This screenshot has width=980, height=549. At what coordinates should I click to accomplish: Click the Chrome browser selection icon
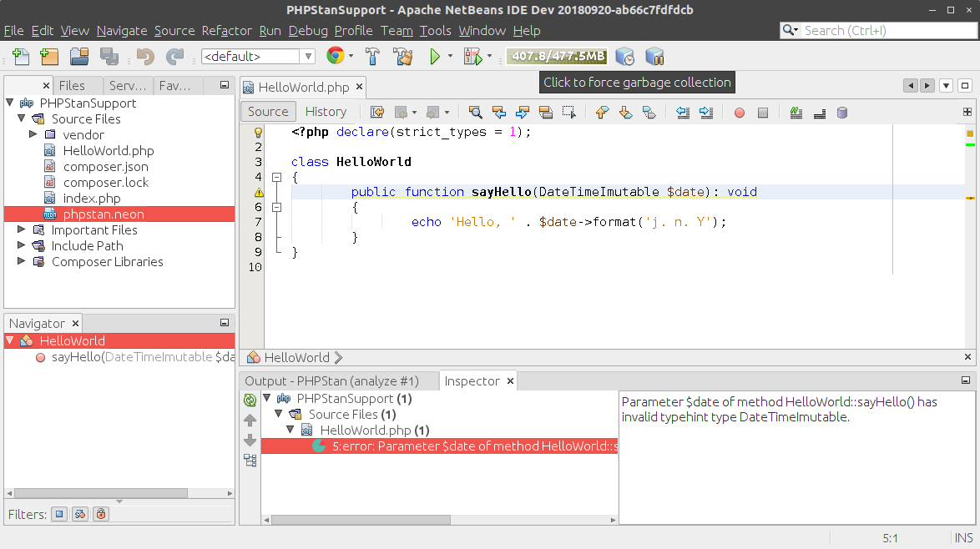(x=336, y=57)
